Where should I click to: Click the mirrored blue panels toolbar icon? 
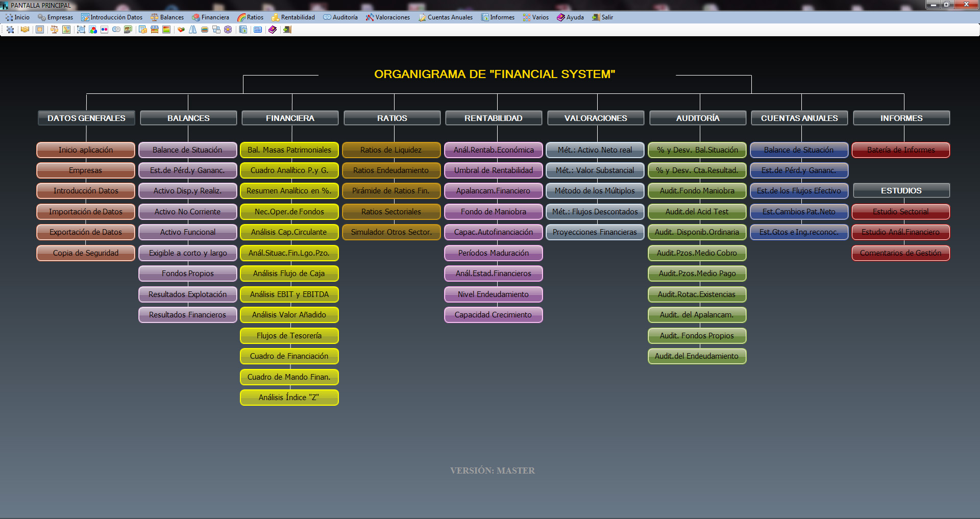(192, 30)
